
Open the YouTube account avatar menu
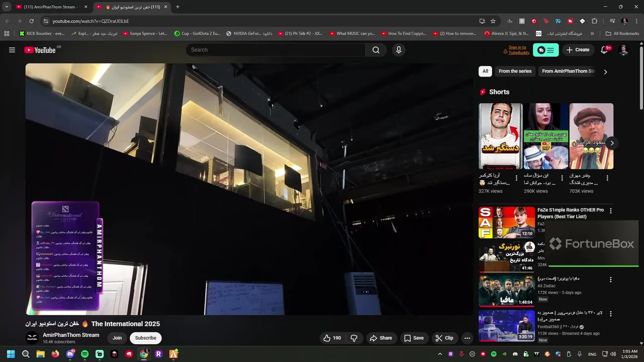(x=623, y=50)
